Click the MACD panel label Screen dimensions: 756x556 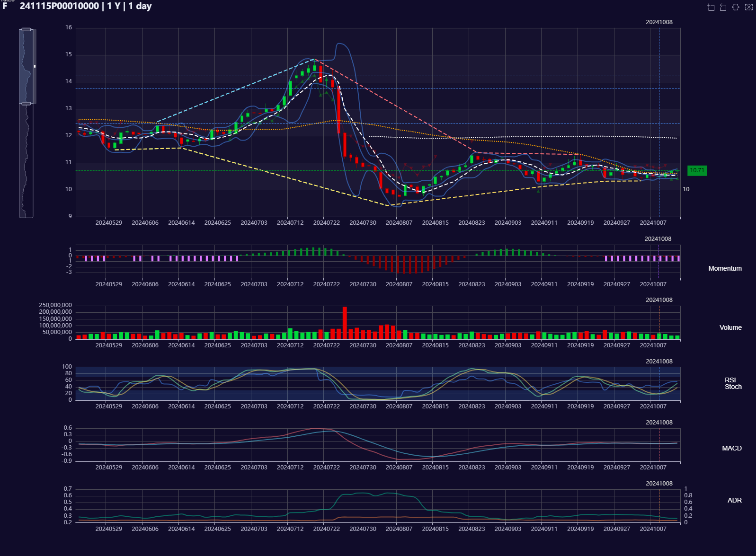tap(731, 448)
